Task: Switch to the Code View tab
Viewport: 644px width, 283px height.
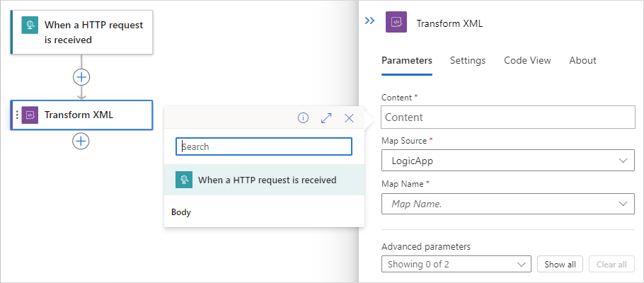Action: pyautogui.click(x=527, y=61)
